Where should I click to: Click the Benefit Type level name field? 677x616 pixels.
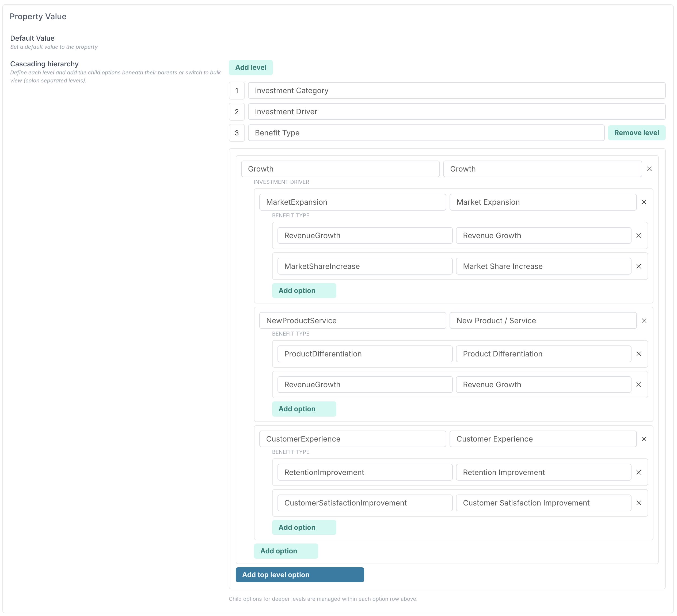(426, 133)
